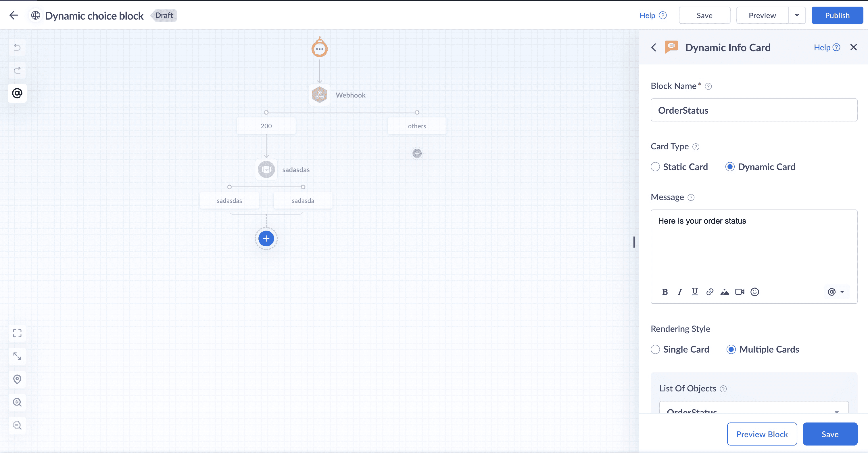Image resolution: width=868 pixels, height=453 pixels.
Task: Click the zoom in canvas icon
Action: 17,402
